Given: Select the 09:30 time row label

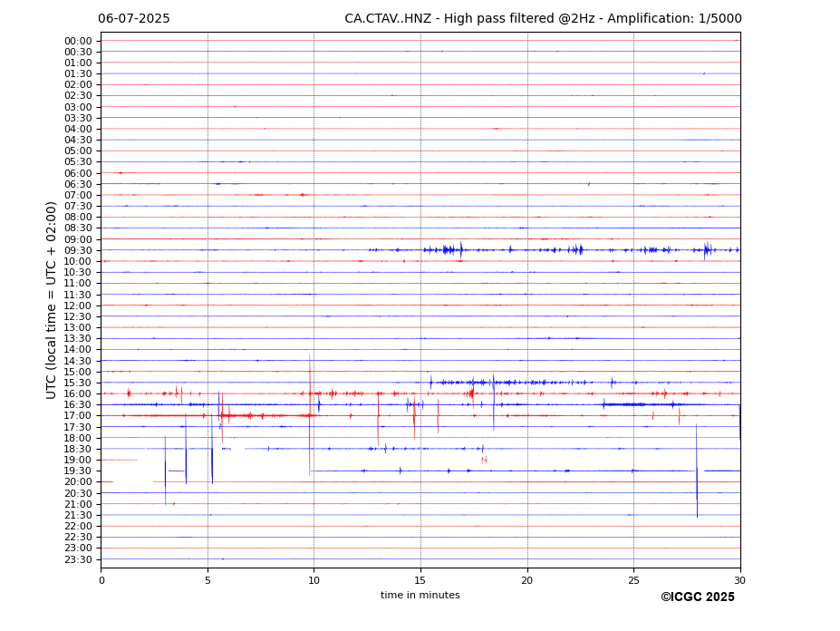Looking at the screenshot, I should (x=78, y=250).
